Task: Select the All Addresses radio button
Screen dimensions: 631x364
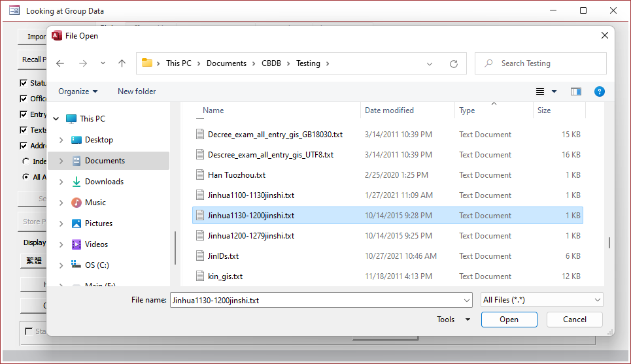Action: [26, 176]
